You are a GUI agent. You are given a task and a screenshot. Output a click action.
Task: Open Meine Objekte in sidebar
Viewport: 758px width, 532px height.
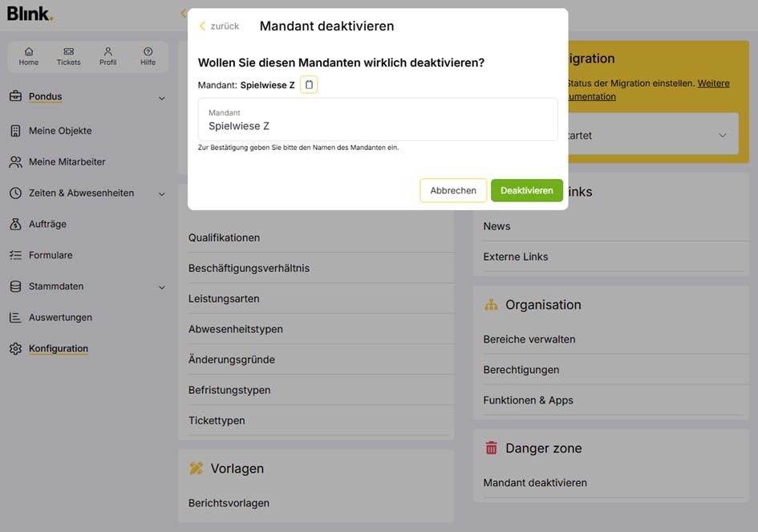[x=60, y=131]
